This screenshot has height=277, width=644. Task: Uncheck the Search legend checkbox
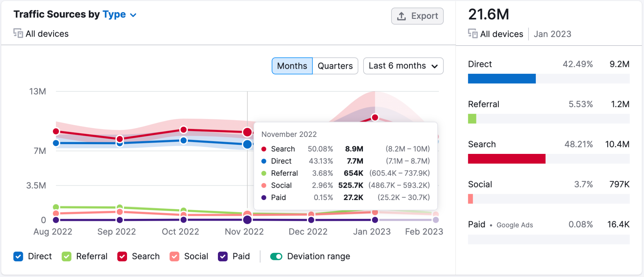pyautogui.click(x=122, y=257)
